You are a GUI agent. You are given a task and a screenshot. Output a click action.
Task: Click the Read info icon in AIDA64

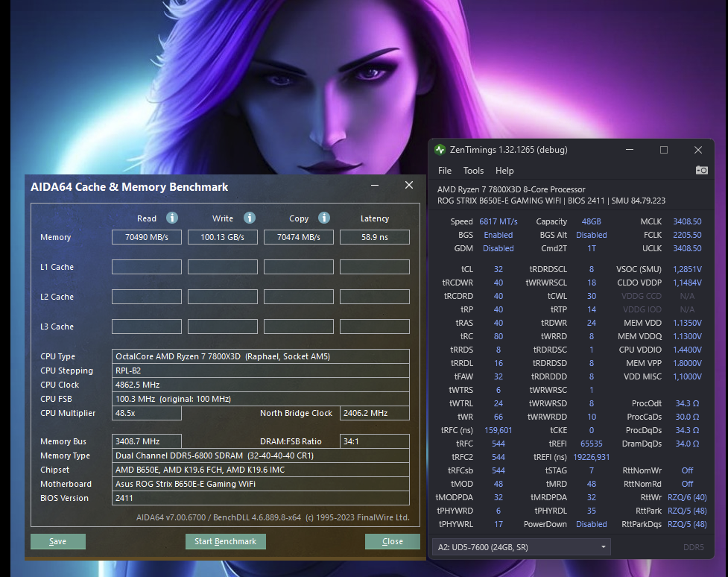[172, 218]
